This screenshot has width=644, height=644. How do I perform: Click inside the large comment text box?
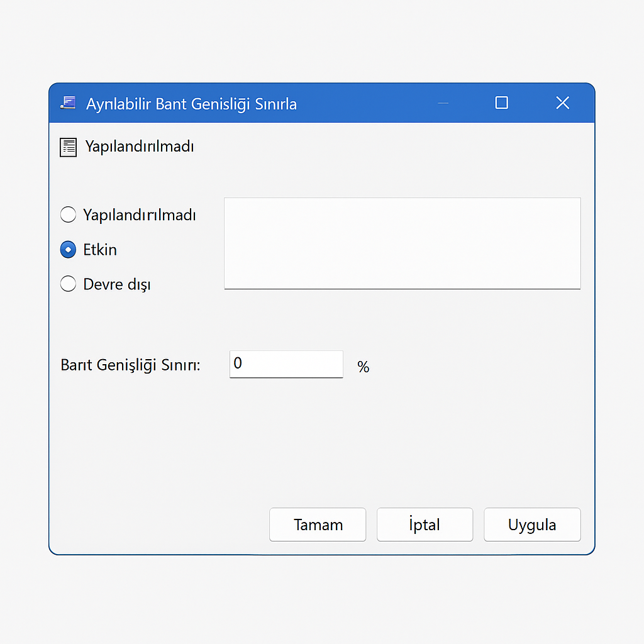(x=402, y=243)
